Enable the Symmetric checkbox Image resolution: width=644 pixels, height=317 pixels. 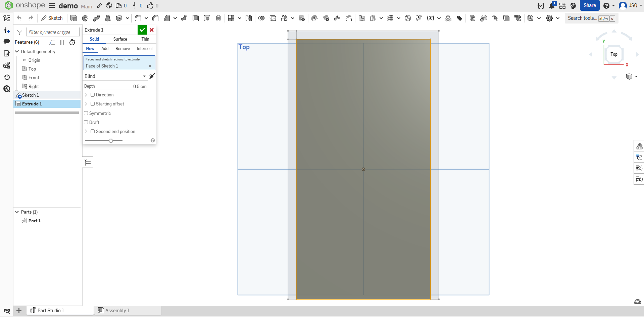coord(86,113)
